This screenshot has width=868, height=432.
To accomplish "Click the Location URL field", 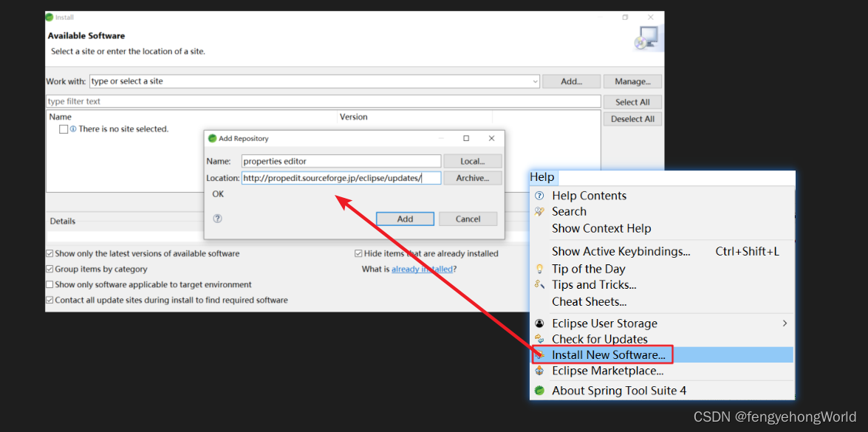I will (x=341, y=178).
